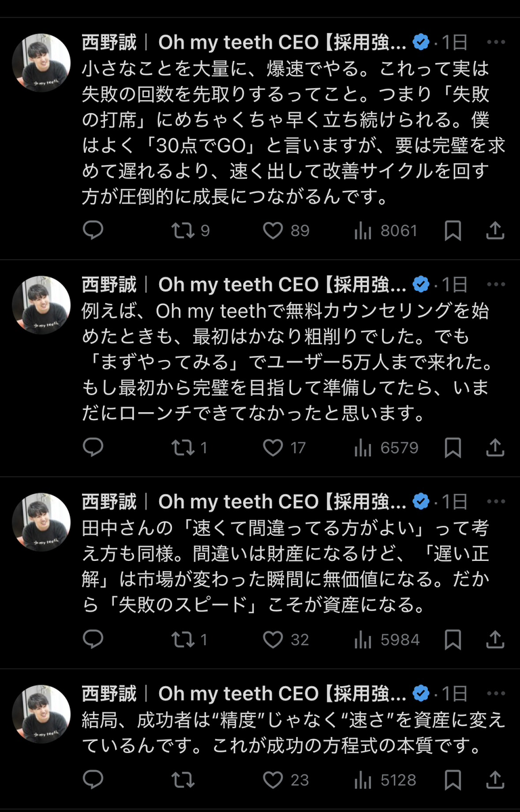The image size is (520, 812).
Task: Open more options on the first tweet
Action: click(x=495, y=43)
